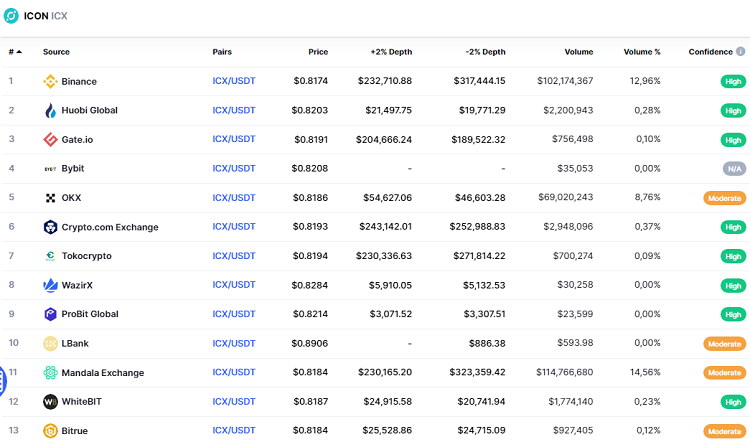Viewport: 750px width, 442px height.
Task: Sort table by rank number column
Action: (14, 52)
